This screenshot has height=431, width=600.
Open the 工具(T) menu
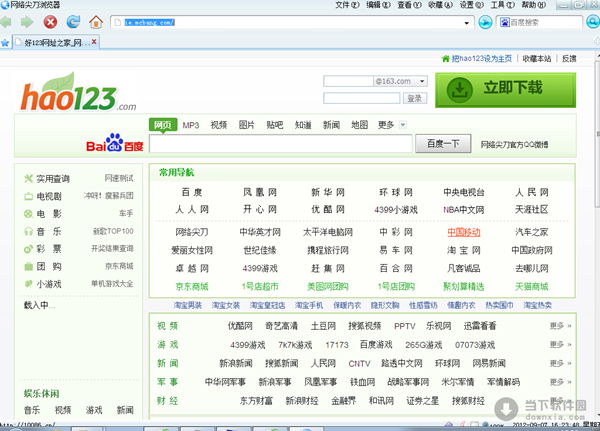pyautogui.click(x=503, y=5)
